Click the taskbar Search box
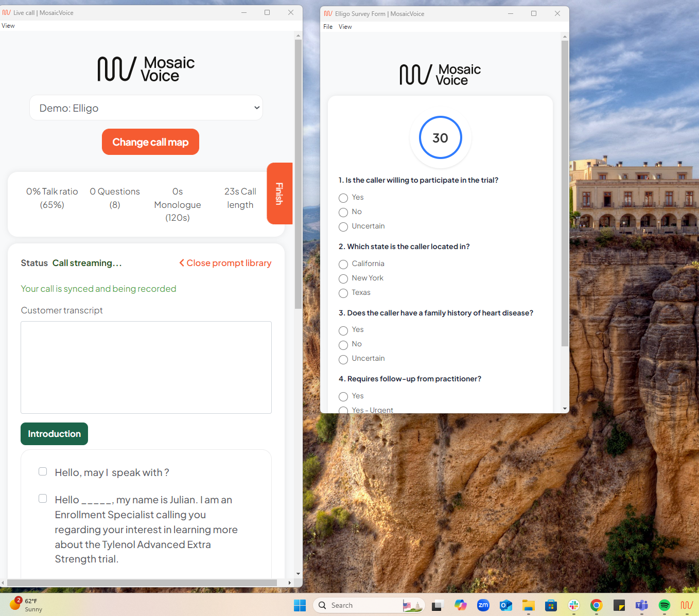699x616 pixels. pos(369,605)
